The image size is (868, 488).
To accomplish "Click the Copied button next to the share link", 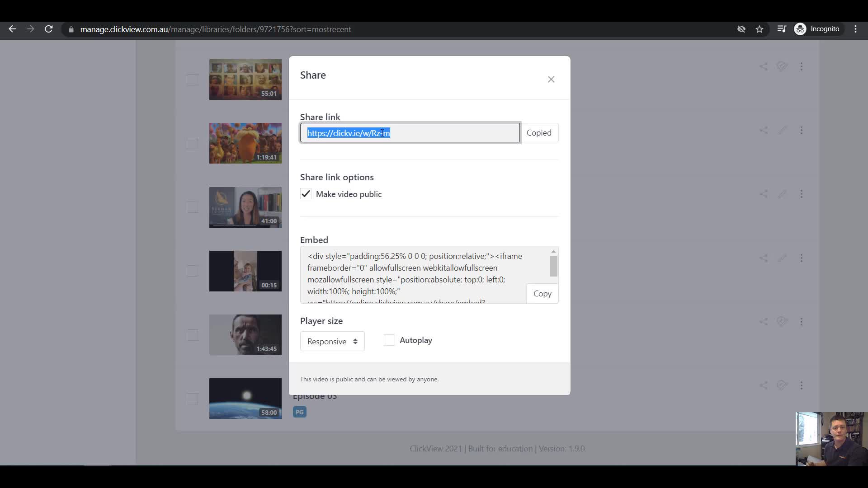I will coord(539,132).
